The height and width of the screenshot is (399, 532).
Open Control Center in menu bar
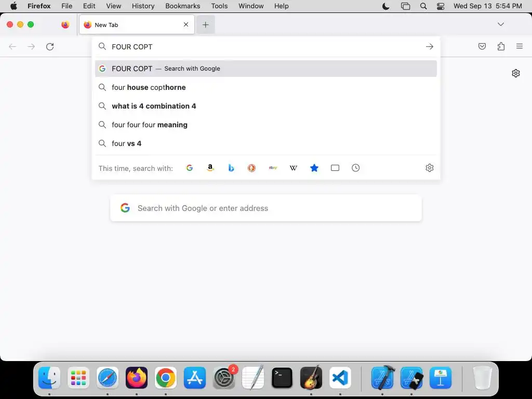tap(441, 6)
